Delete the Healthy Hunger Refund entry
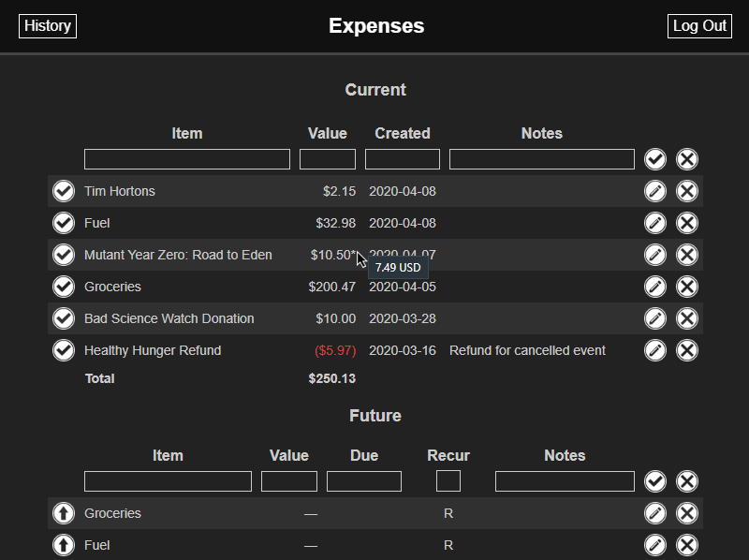 (687, 350)
